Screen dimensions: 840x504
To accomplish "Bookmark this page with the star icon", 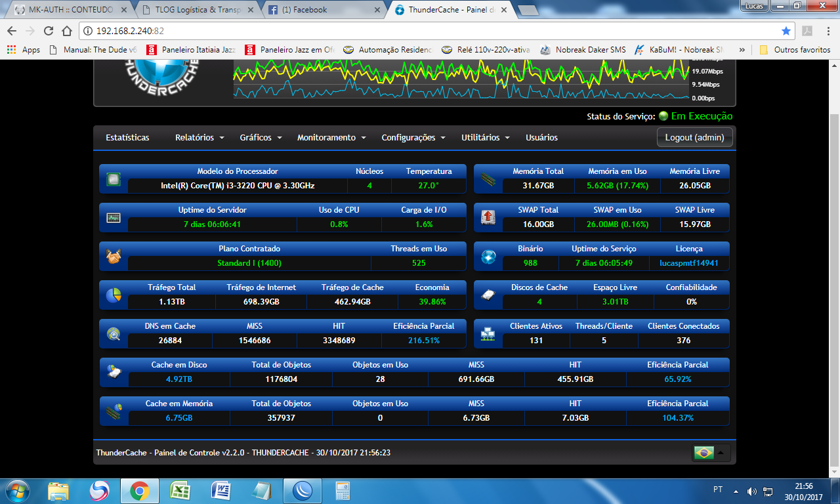I will point(786,31).
